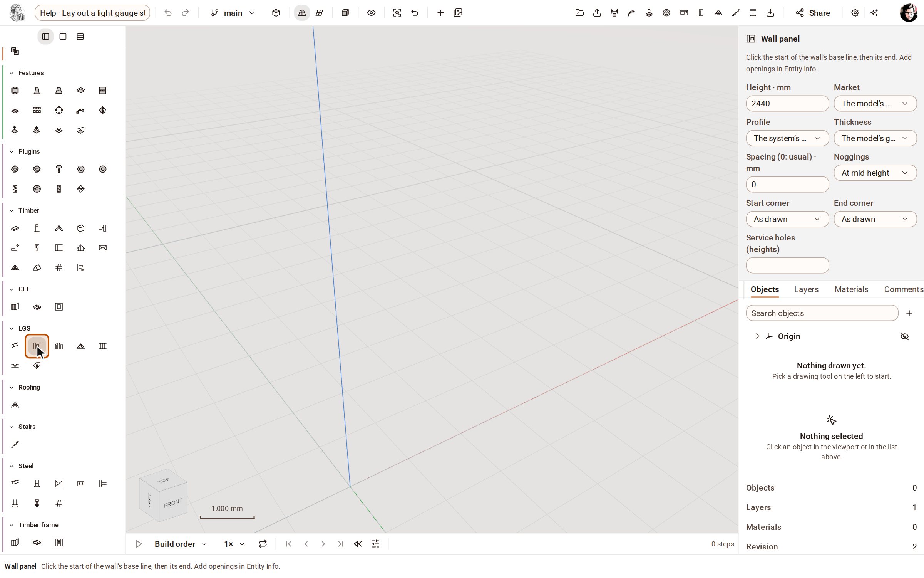This screenshot has height=578, width=924.
Task: Select the LGS Wall panel tool
Action: point(37,346)
